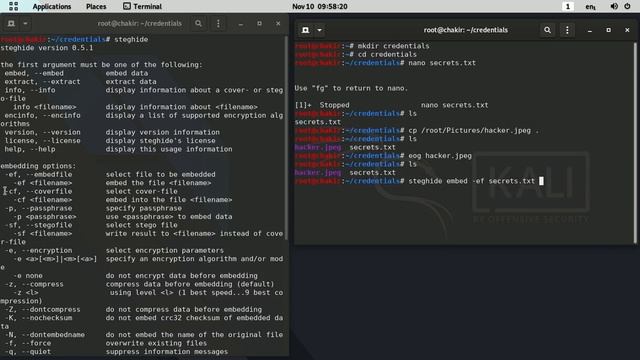640x360 pixels.
Task: Open the menu icon in left terminal
Action: [218, 24]
